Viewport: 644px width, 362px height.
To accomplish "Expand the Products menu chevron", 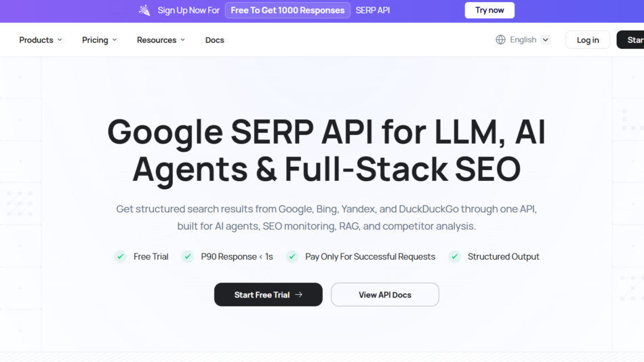I will point(60,40).
